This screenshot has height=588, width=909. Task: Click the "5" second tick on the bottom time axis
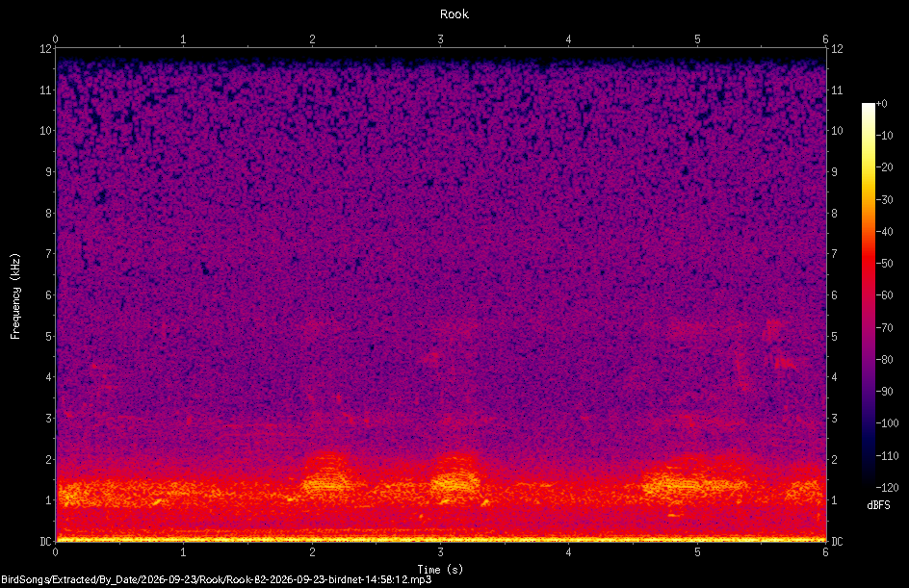coord(697,552)
